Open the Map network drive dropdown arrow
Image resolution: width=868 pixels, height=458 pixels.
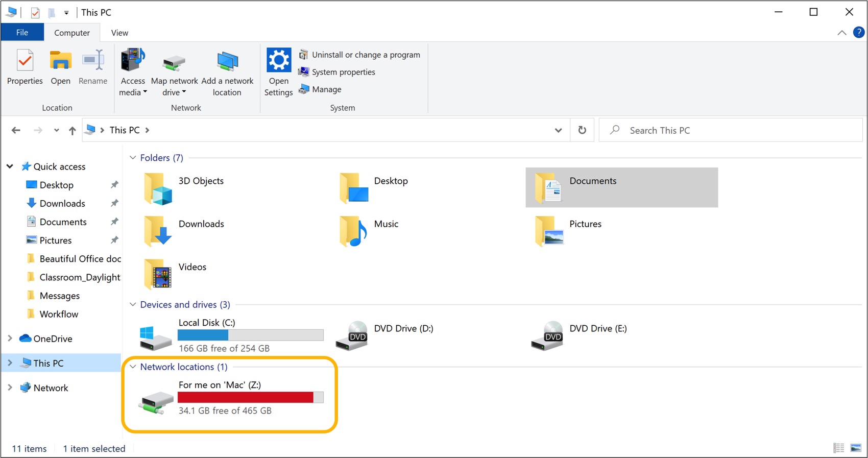point(184,92)
